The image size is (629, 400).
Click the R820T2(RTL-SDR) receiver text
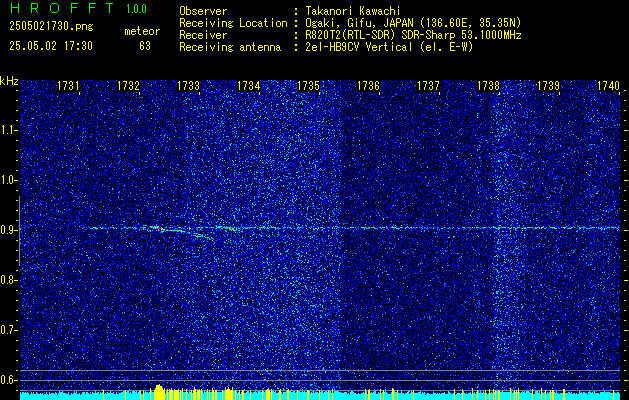[x=413, y=35]
